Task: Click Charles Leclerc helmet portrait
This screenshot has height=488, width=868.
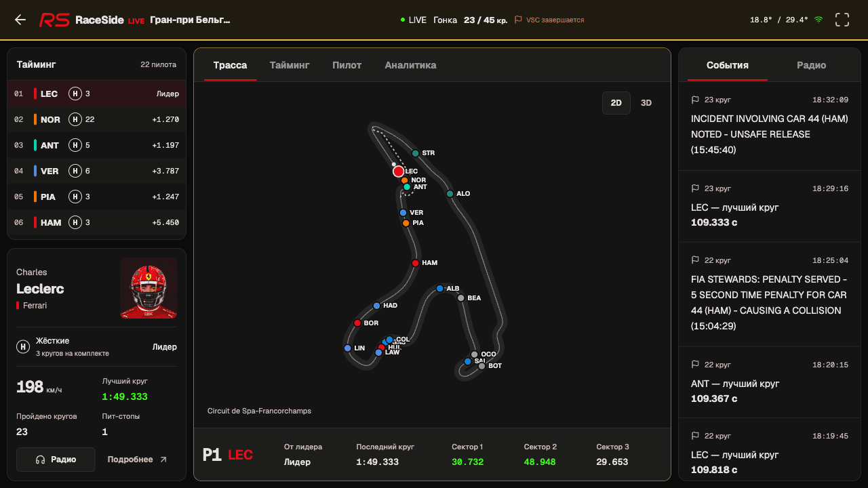Action: point(149,288)
